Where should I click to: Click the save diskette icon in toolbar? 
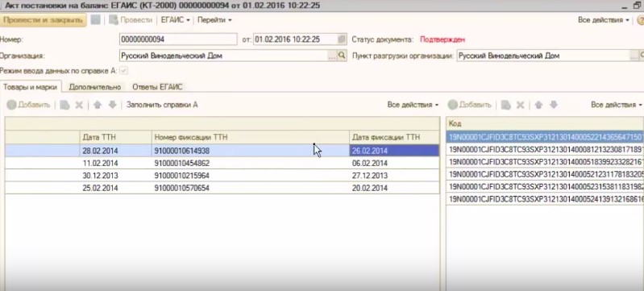pos(95,19)
